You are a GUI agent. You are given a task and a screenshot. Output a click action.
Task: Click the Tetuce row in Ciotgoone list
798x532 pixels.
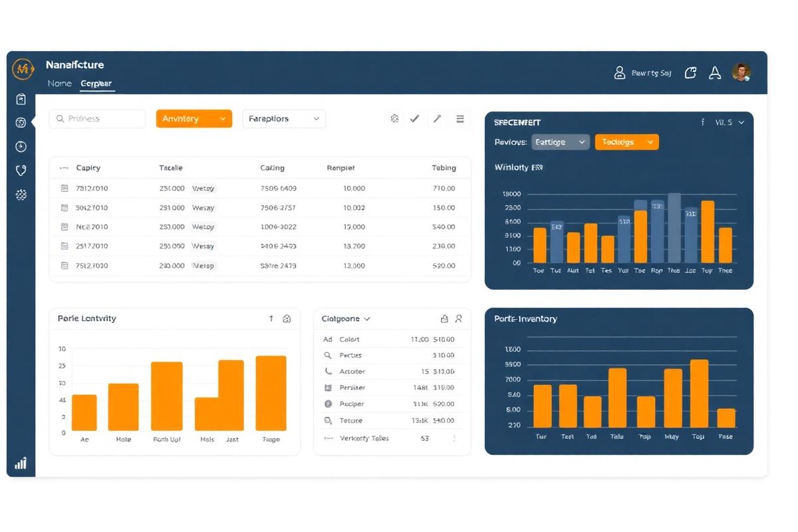pyautogui.click(x=392, y=420)
